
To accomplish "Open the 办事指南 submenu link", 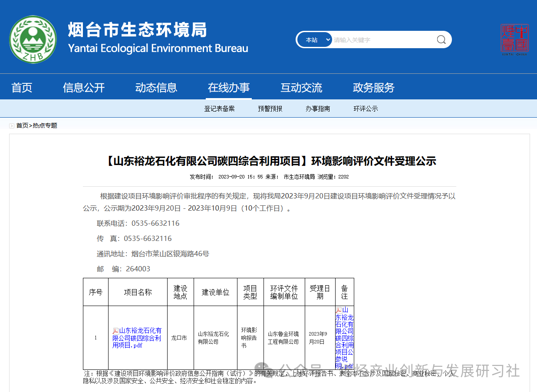I will pyautogui.click(x=318, y=109).
